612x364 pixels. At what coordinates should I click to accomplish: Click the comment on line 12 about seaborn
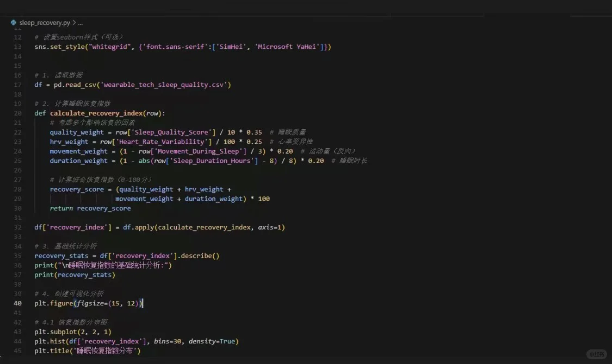click(x=79, y=37)
